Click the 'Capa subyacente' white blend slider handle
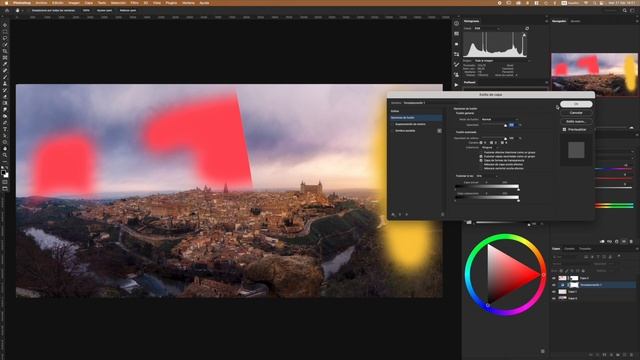This screenshot has height=360, width=640. [x=518, y=200]
